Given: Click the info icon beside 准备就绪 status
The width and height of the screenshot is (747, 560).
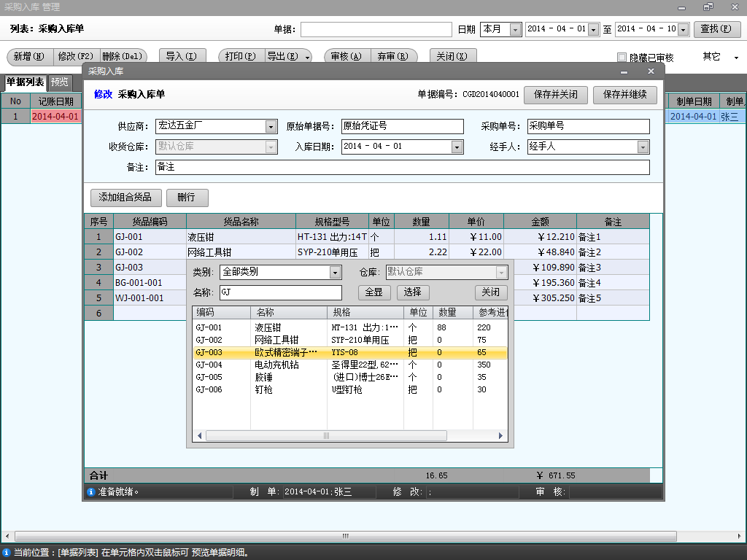Looking at the screenshot, I should pyautogui.click(x=91, y=492).
